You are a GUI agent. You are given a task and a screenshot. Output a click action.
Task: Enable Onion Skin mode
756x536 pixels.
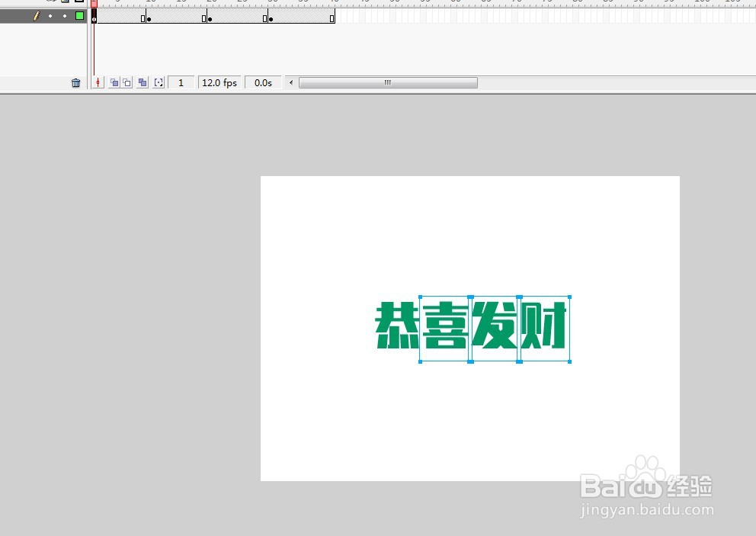tap(114, 82)
